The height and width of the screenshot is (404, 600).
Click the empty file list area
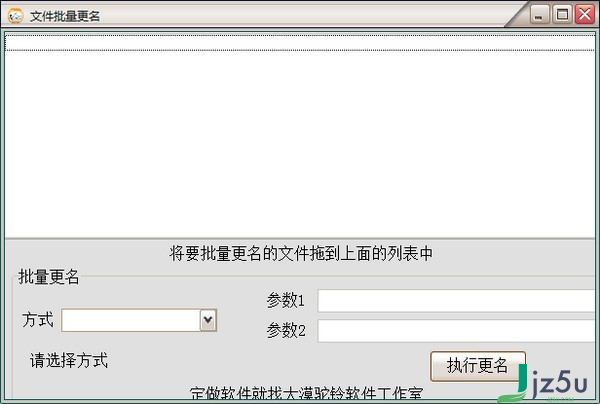pyautogui.click(x=300, y=143)
